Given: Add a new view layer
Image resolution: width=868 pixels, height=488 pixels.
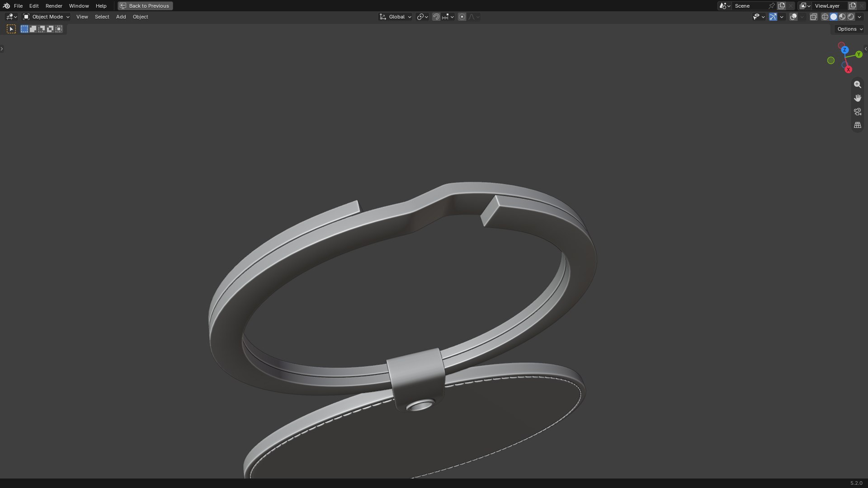Looking at the screenshot, I should [x=853, y=6].
